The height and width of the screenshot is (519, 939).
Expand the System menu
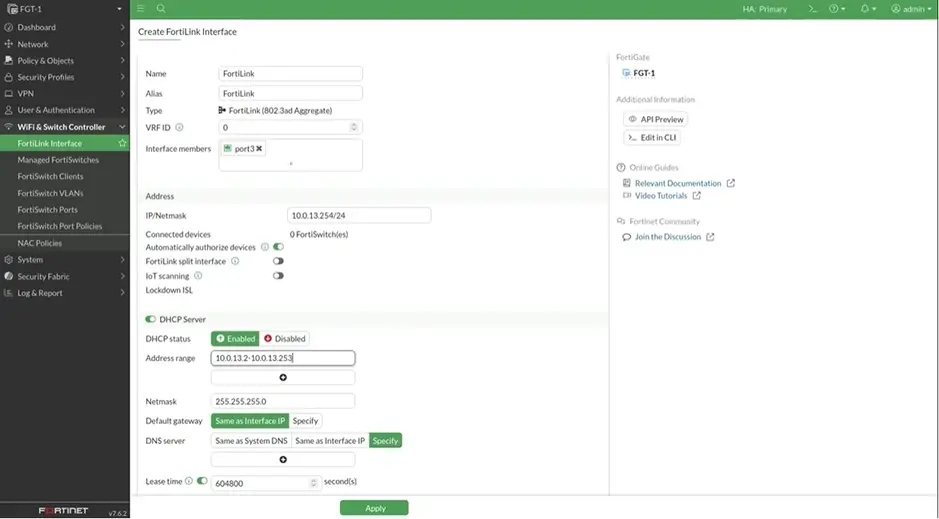click(65, 260)
